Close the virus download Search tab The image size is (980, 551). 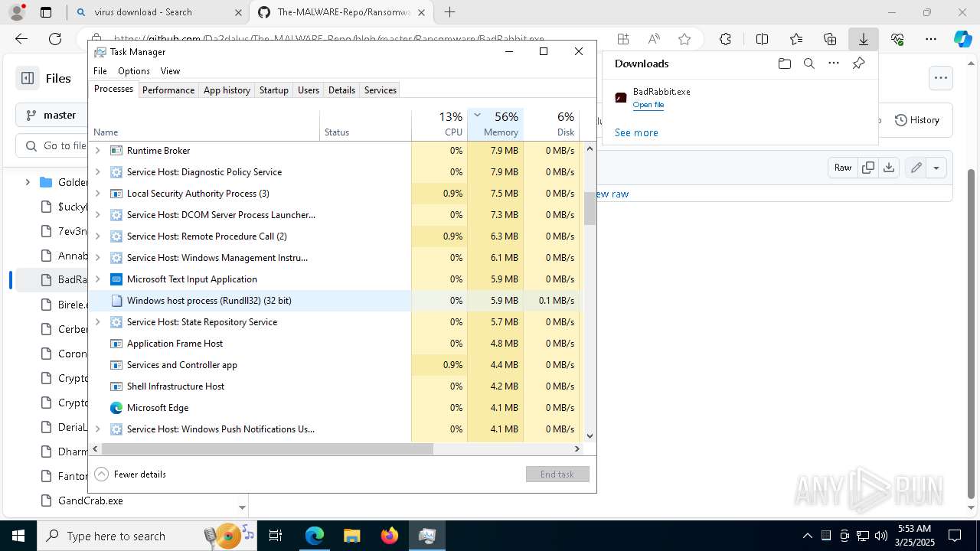pos(238,12)
